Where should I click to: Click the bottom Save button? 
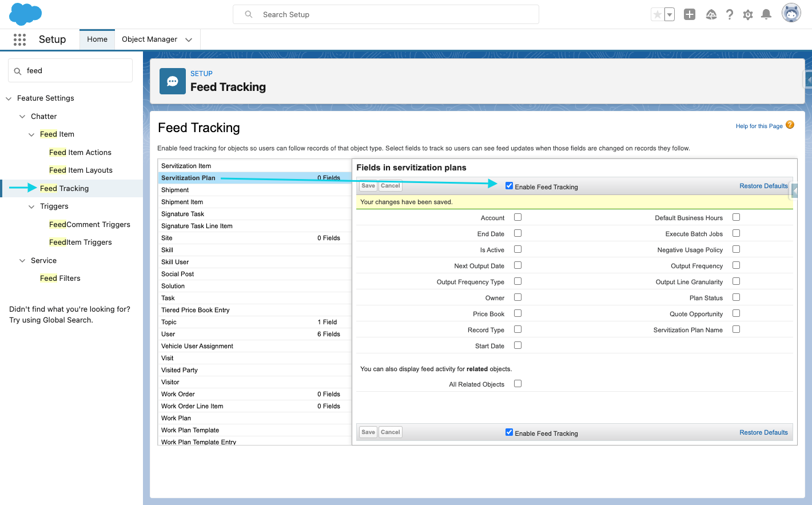click(368, 432)
